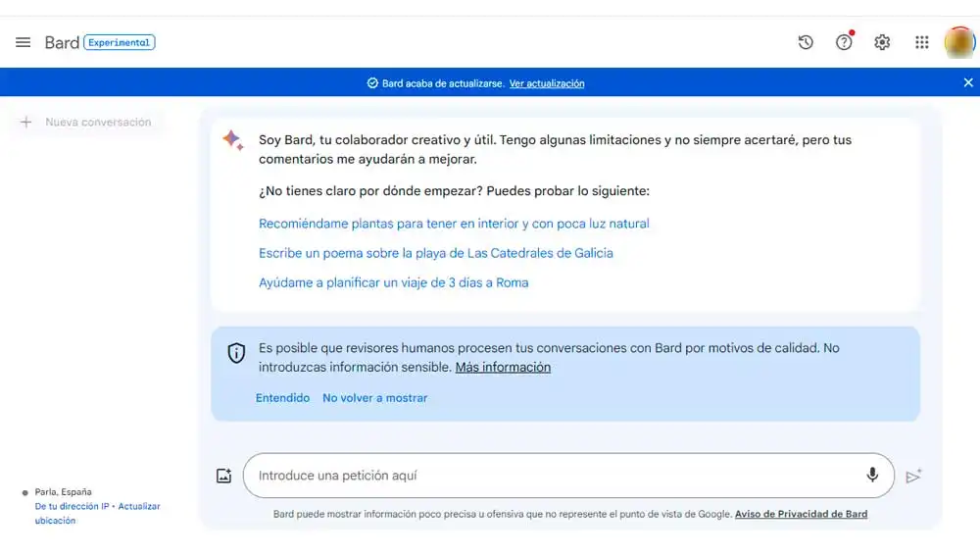Click the upload image icon
Image resolution: width=980 pixels, height=556 pixels.
pyautogui.click(x=224, y=476)
